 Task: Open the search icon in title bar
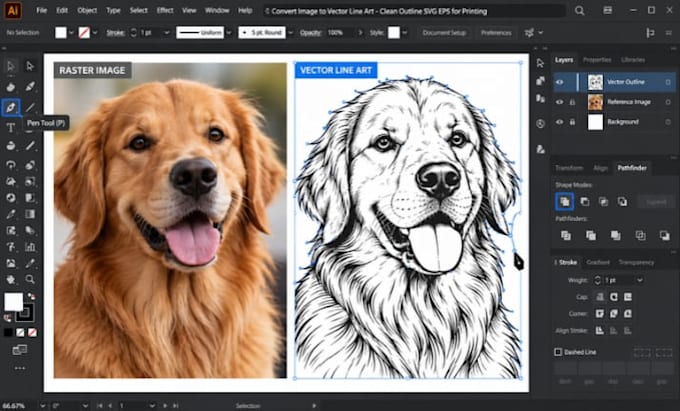579,11
